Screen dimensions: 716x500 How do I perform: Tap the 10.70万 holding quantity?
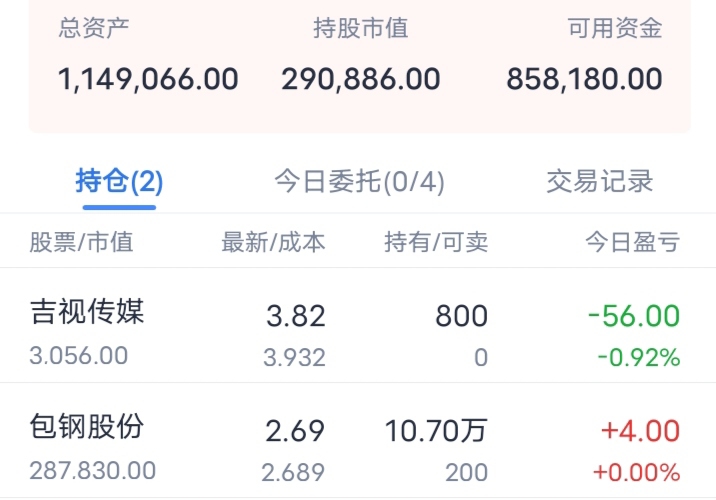(437, 432)
